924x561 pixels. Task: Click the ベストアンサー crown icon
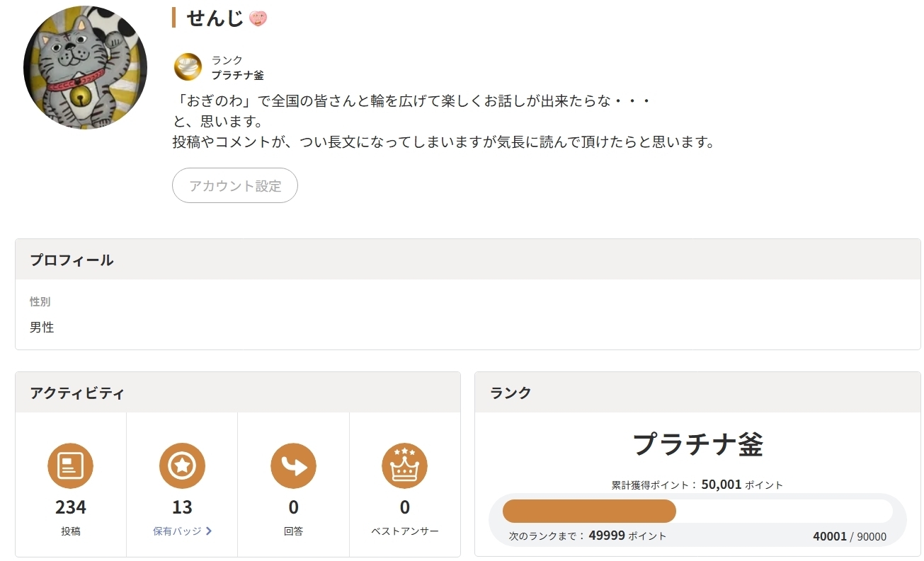[x=404, y=465]
